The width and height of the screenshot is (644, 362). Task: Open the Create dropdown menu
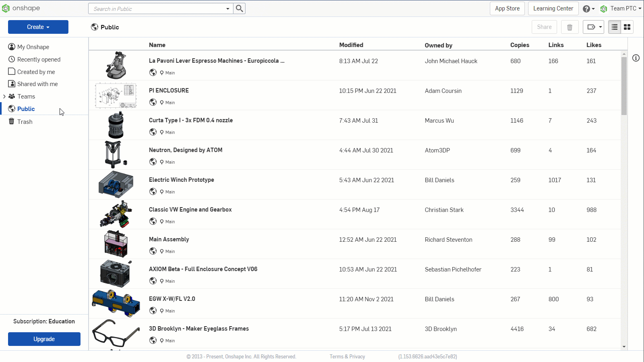(38, 27)
